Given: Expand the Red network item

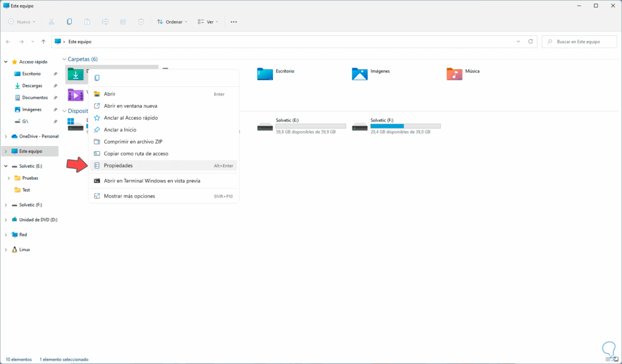Looking at the screenshot, I should tap(6, 235).
